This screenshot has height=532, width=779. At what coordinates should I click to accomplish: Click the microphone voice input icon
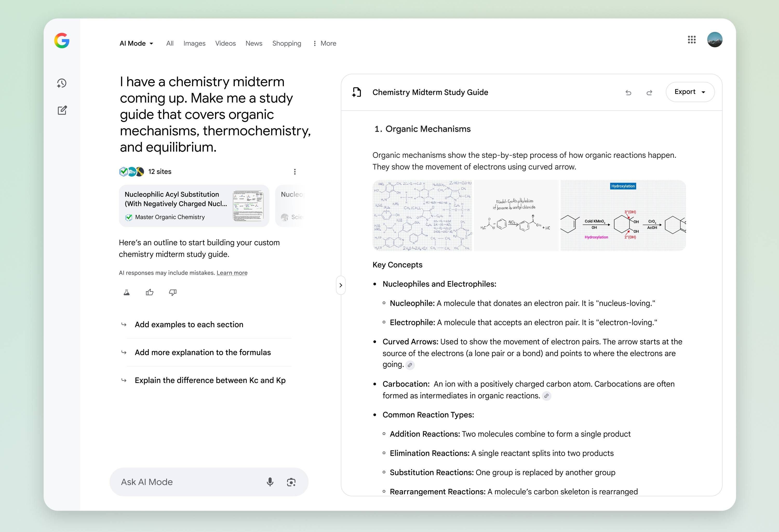click(270, 482)
